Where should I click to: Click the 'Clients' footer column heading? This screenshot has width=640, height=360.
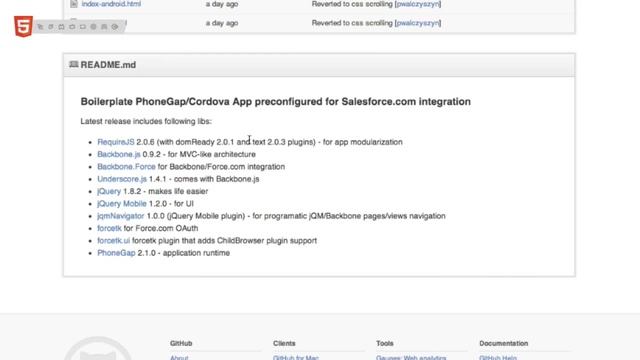(x=284, y=343)
